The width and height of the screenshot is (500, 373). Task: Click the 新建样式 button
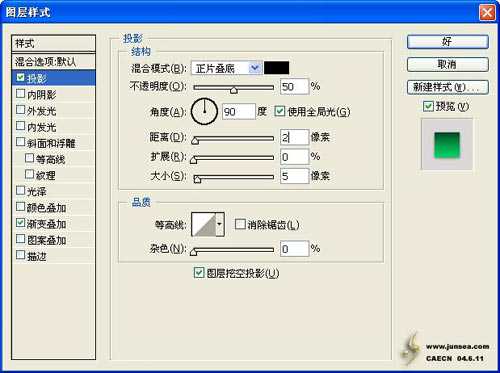tap(448, 87)
